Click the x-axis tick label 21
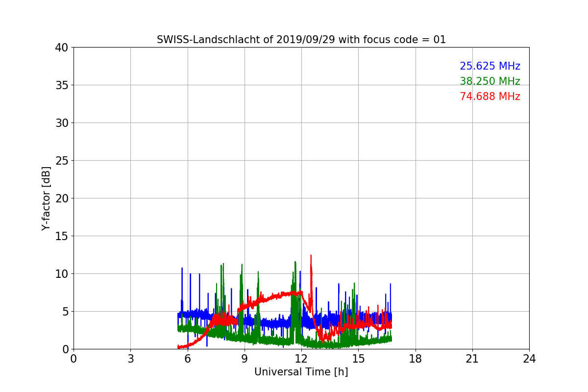Screen dimensions: 588x392 pos(472,359)
